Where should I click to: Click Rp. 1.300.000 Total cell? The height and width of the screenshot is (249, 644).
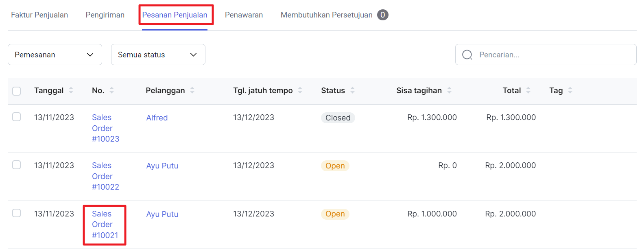click(511, 117)
